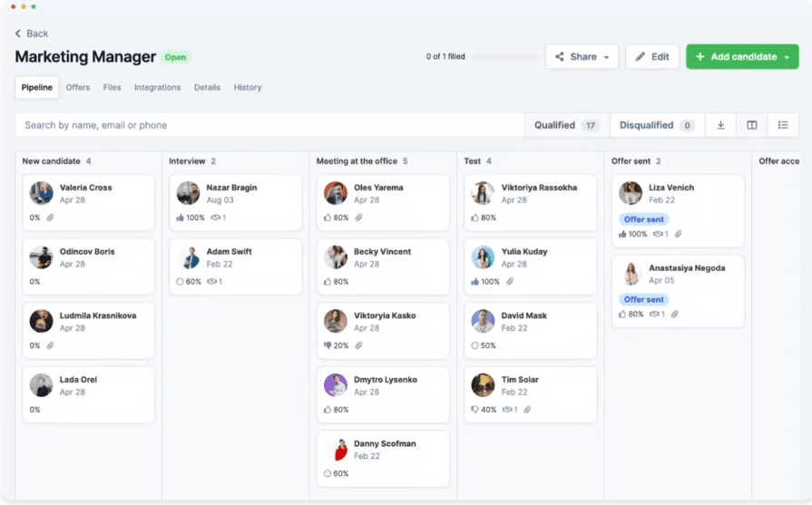Click the Edit button
This screenshot has width=812, height=505.
coord(651,56)
